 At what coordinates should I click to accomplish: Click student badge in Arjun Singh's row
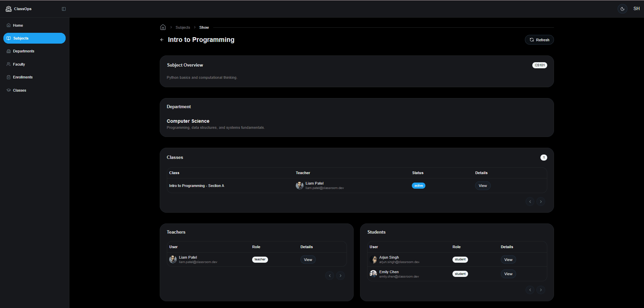coord(460,260)
